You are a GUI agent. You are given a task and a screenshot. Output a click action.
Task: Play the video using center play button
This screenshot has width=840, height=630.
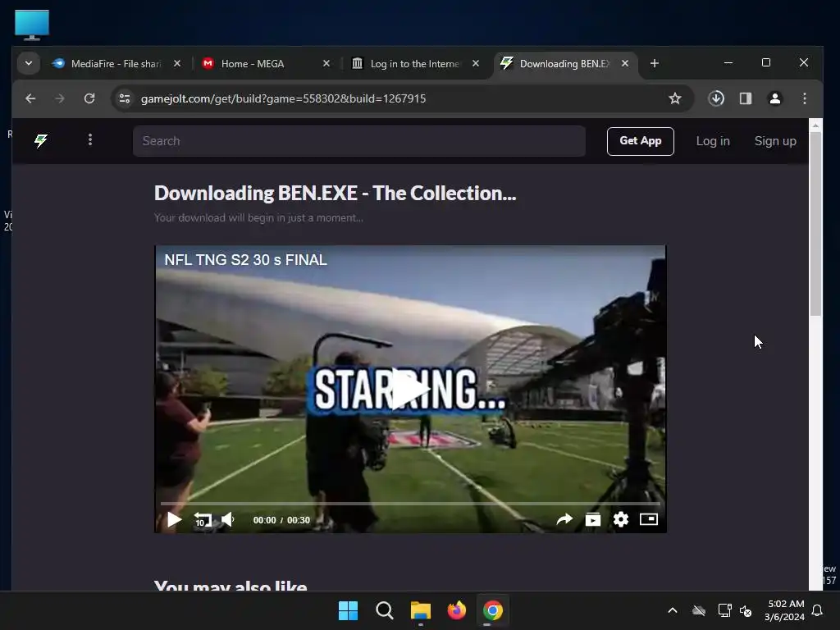pos(410,389)
